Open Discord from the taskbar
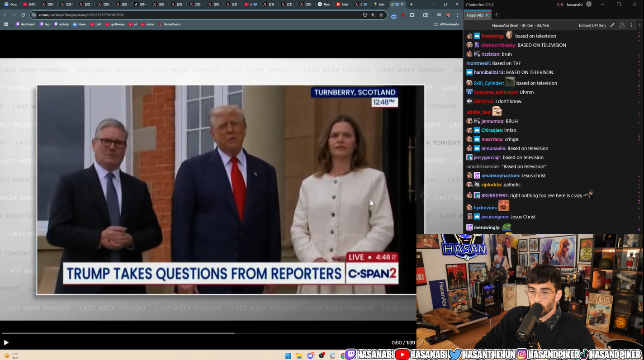644x360 pixels. [x=311, y=355]
